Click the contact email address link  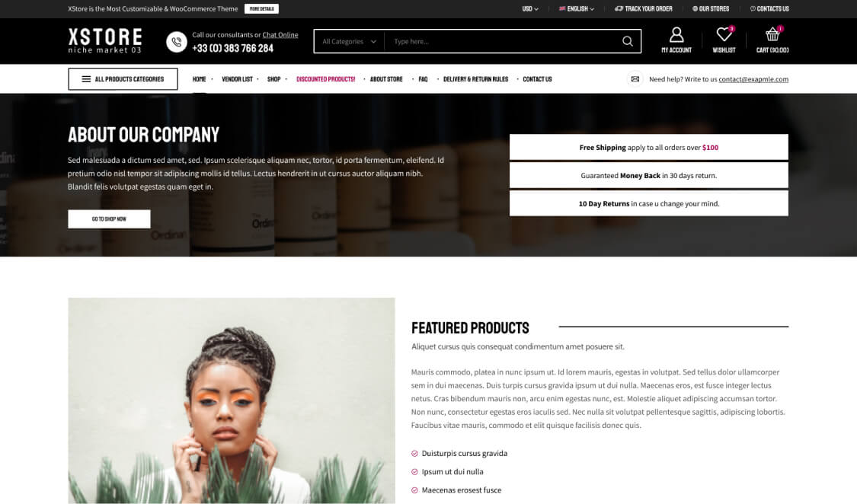point(753,79)
